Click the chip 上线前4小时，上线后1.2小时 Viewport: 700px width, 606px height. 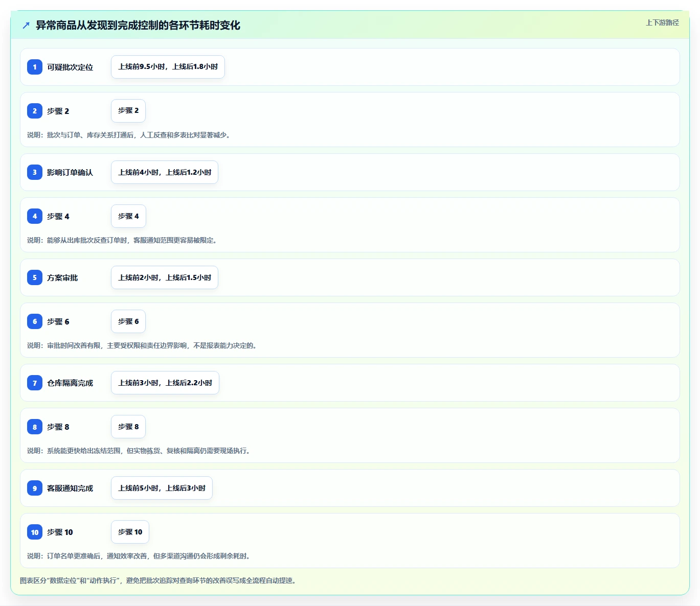pyautogui.click(x=165, y=172)
